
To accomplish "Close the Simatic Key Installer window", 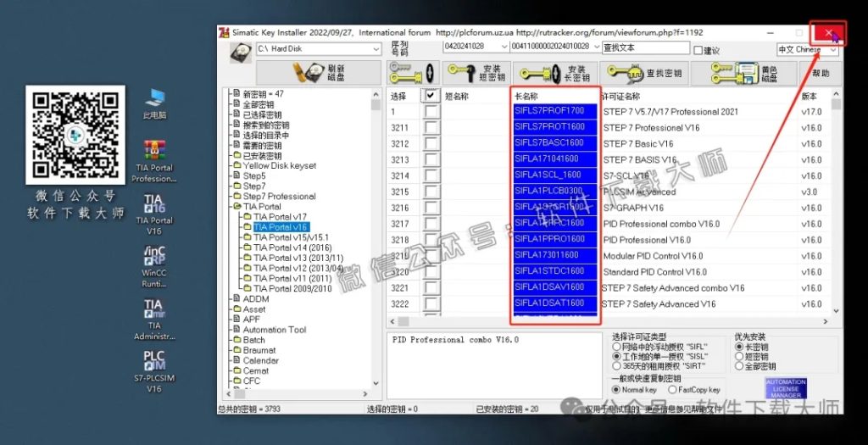I will pyautogui.click(x=828, y=33).
